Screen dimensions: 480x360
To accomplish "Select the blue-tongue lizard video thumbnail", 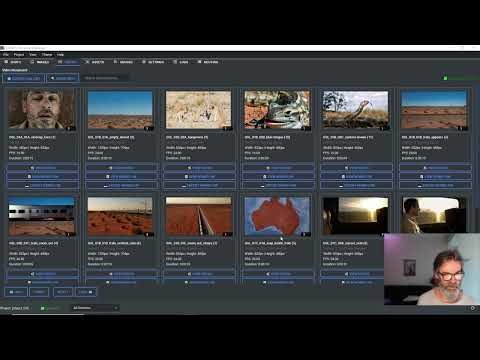I will pyautogui.click(x=277, y=110).
